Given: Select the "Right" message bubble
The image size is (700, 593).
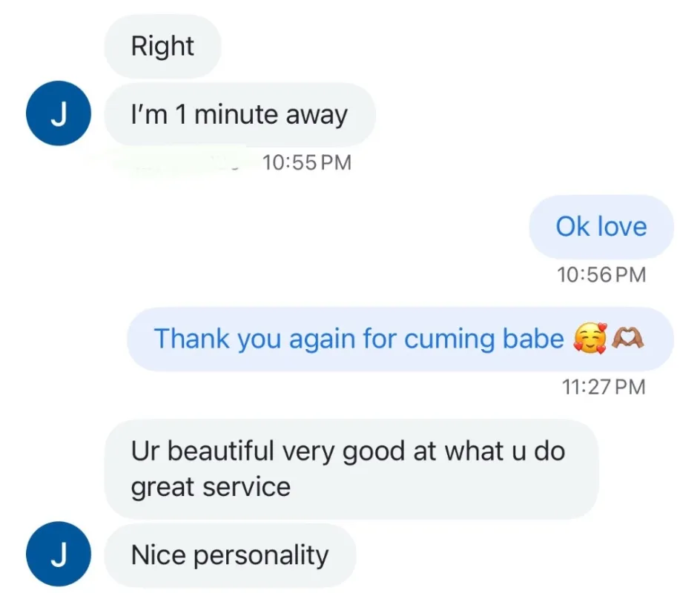Looking at the screenshot, I should click(162, 46).
